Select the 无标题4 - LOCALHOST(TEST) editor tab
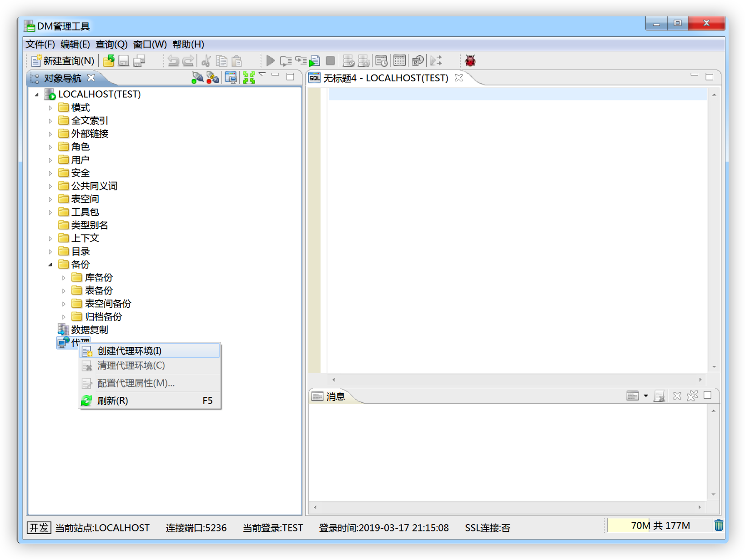 [x=386, y=78]
